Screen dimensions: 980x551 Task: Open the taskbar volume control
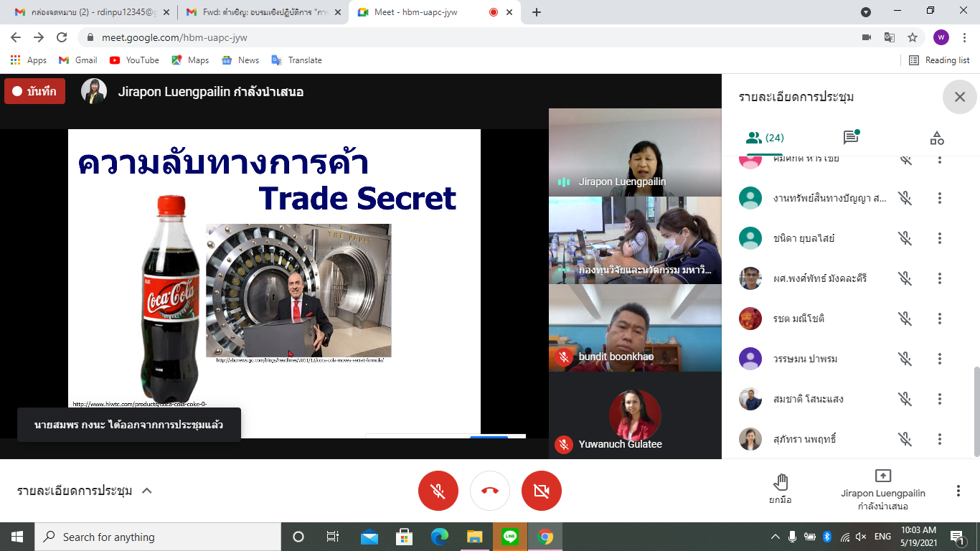coord(862,537)
